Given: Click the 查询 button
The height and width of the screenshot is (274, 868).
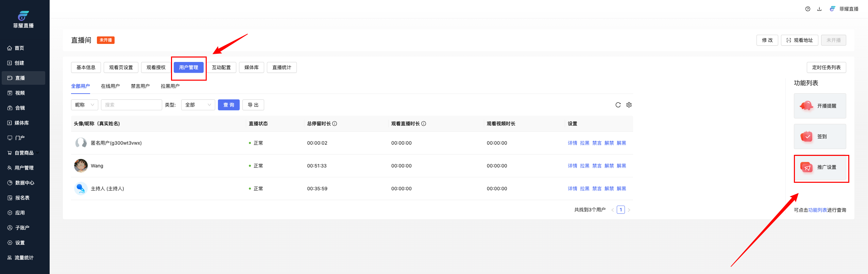Looking at the screenshot, I should [228, 105].
